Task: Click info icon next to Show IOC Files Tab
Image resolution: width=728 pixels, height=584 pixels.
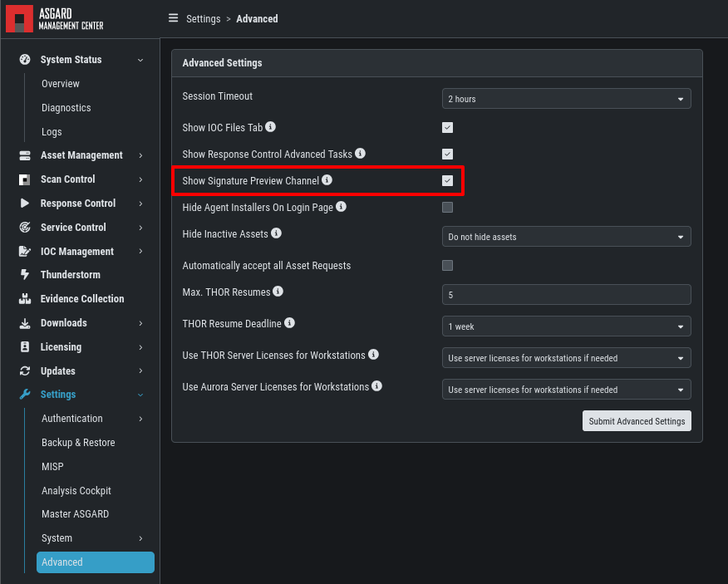Action: (x=271, y=127)
